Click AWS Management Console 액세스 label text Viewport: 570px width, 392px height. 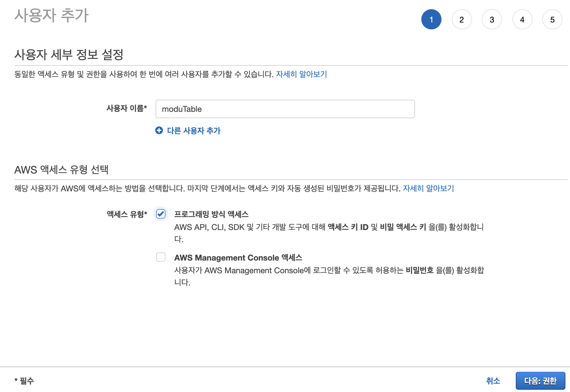click(x=238, y=257)
